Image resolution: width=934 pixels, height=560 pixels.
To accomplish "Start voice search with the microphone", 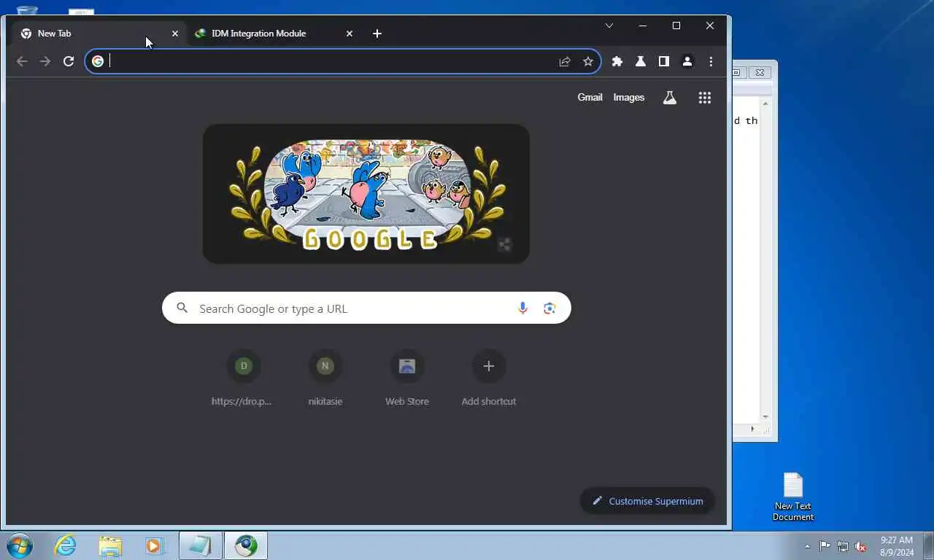I will [x=522, y=308].
